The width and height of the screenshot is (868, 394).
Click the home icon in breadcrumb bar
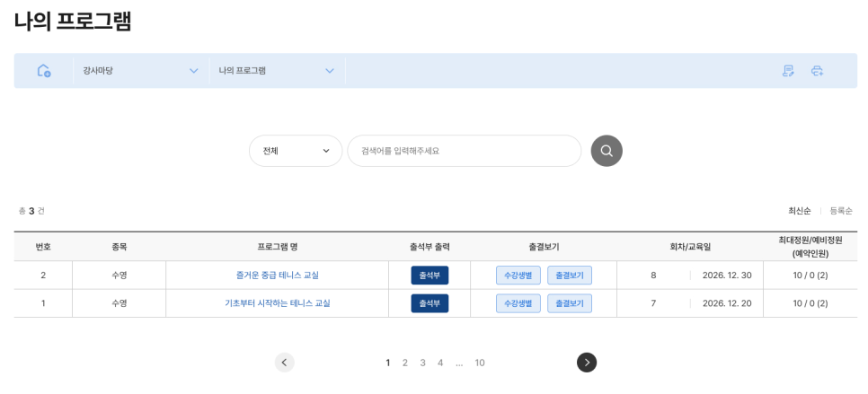click(44, 71)
